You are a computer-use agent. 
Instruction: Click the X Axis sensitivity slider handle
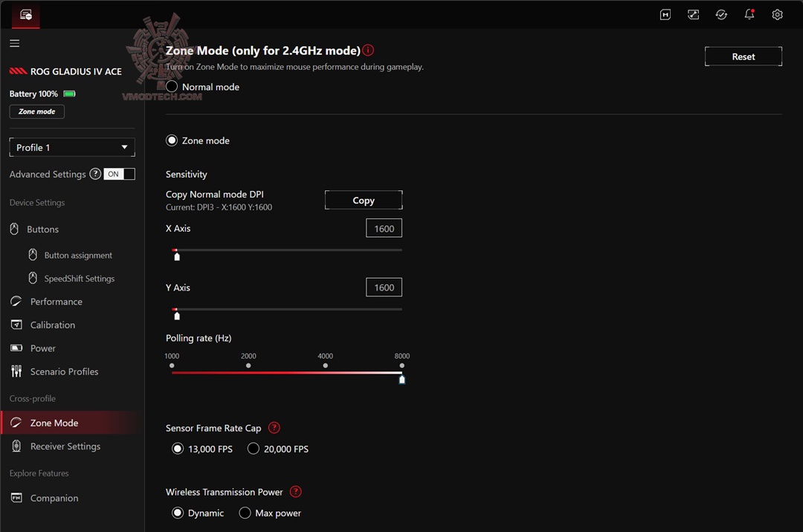177,256
